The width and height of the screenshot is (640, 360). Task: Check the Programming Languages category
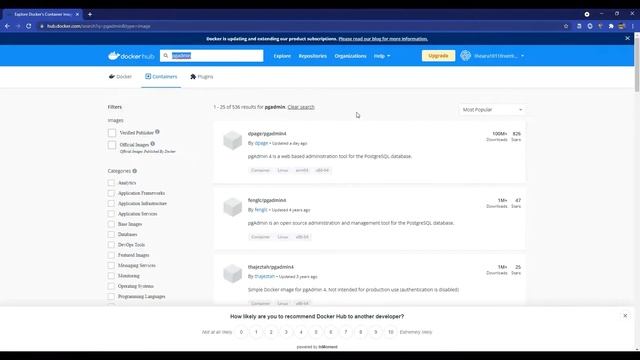111,296
